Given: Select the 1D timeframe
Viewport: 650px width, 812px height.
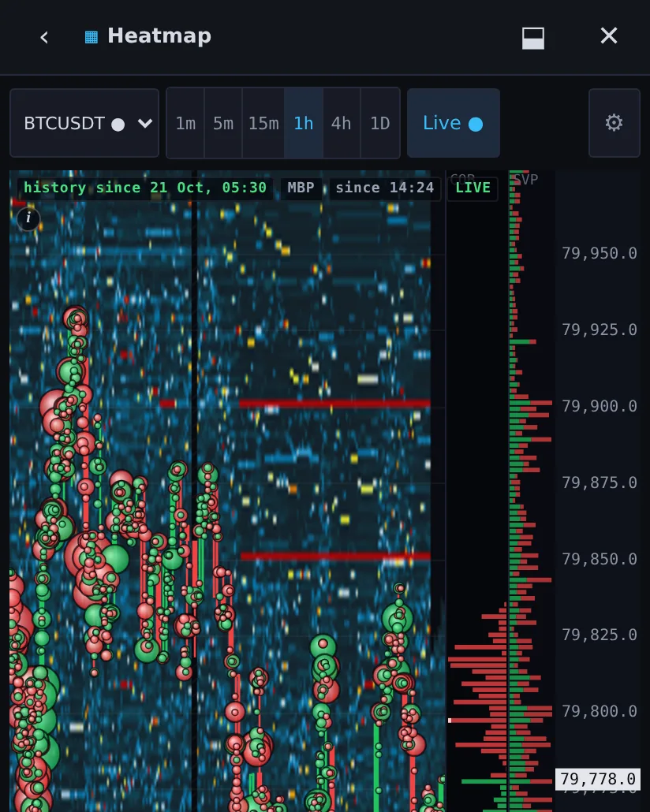Looking at the screenshot, I should (380, 123).
